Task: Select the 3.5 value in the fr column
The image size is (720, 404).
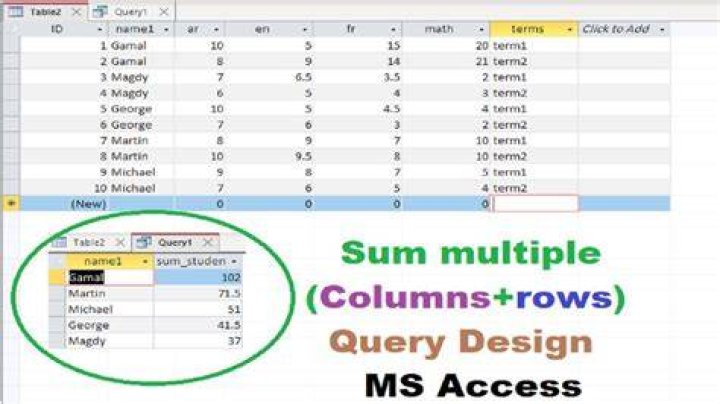Action: (x=392, y=77)
